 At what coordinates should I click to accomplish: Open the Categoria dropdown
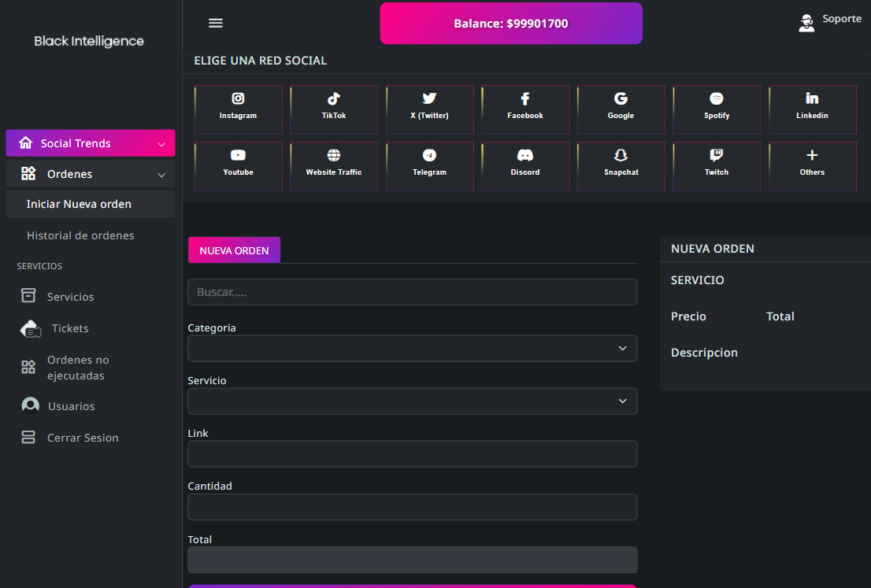[x=412, y=348]
